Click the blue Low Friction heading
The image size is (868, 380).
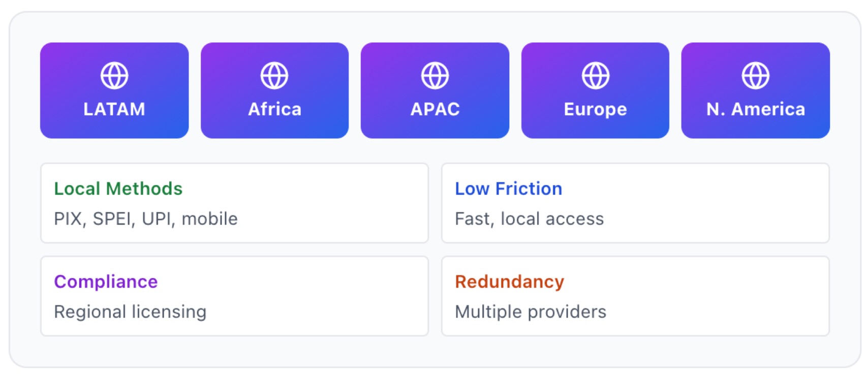pyautogui.click(x=509, y=189)
